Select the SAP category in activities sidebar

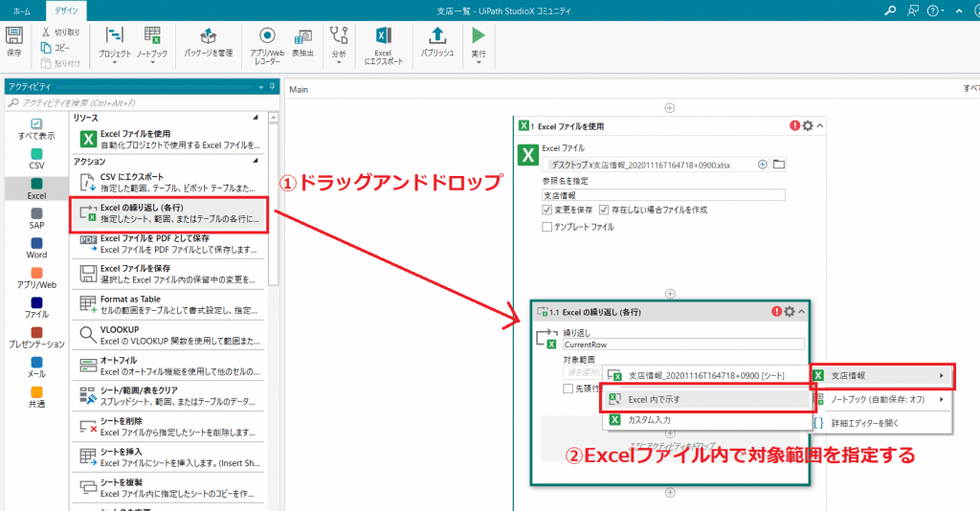36,219
